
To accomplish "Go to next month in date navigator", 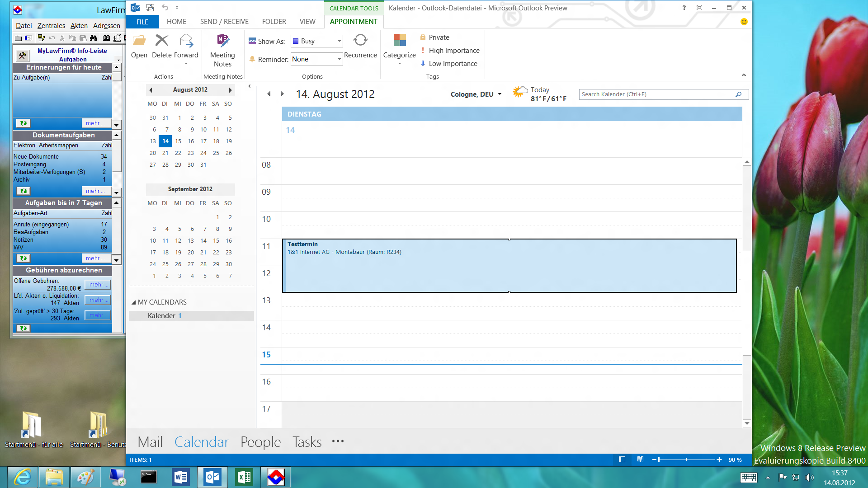I will tap(230, 90).
